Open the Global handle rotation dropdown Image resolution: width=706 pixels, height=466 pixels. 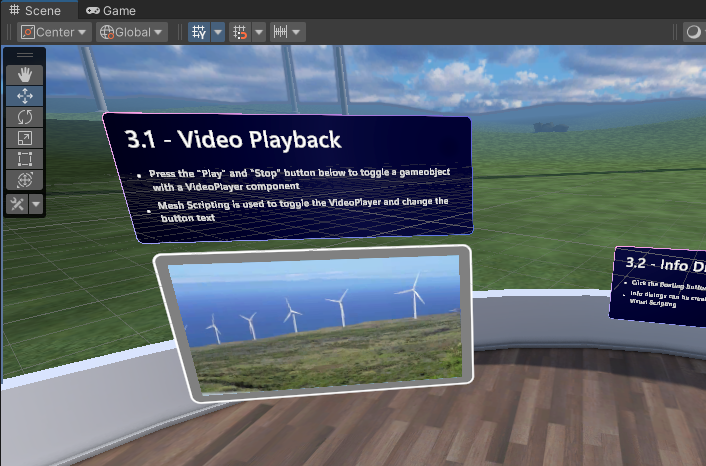(132, 32)
